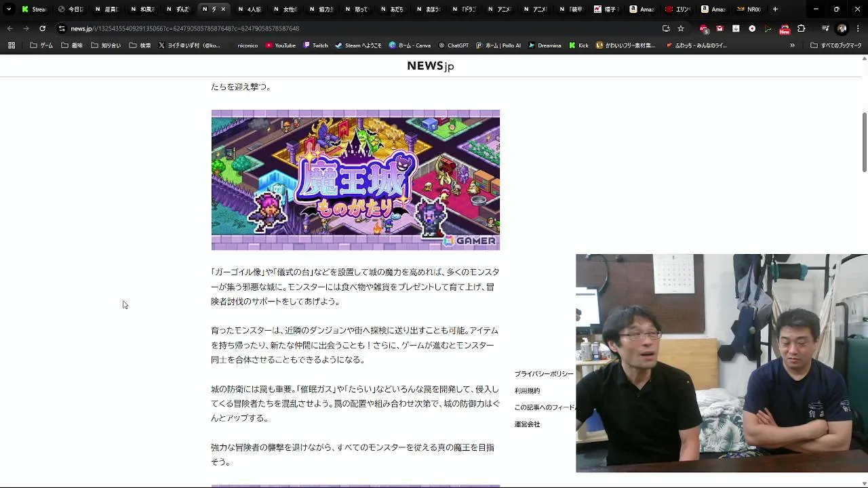Click the 魔王城ものがたり game image
868x488 pixels.
[x=355, y=180]
